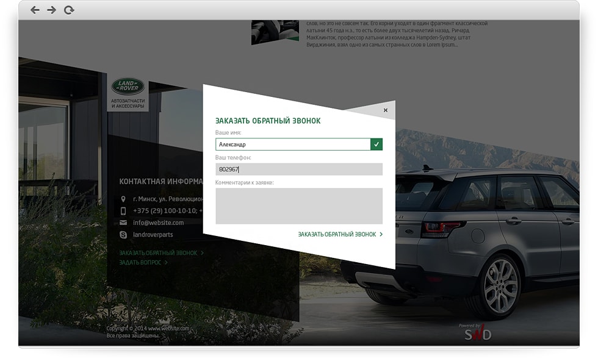Click the SWD powered-by logo
598x364 pixels.
coord(475,333)
